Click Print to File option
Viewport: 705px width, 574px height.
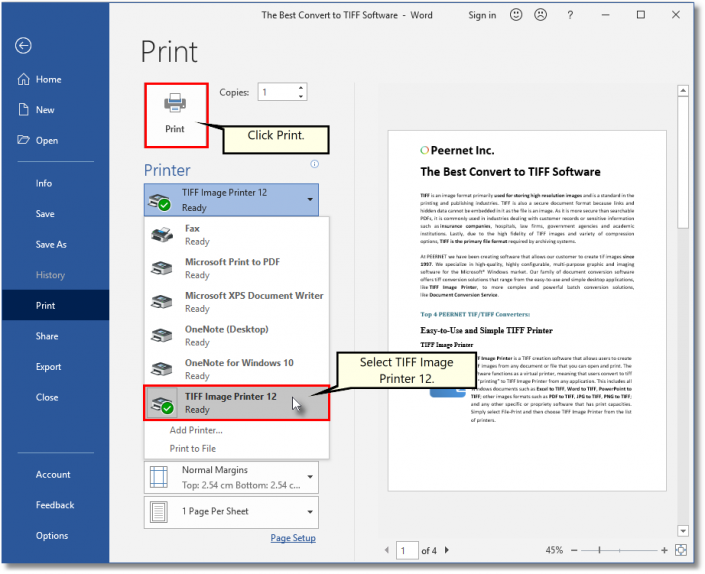pyautogui.click(x=192, y=449)
